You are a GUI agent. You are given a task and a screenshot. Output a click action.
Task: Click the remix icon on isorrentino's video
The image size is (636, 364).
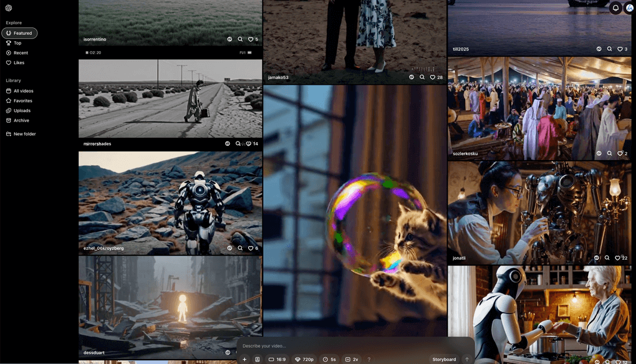click(x=229, y=39)
